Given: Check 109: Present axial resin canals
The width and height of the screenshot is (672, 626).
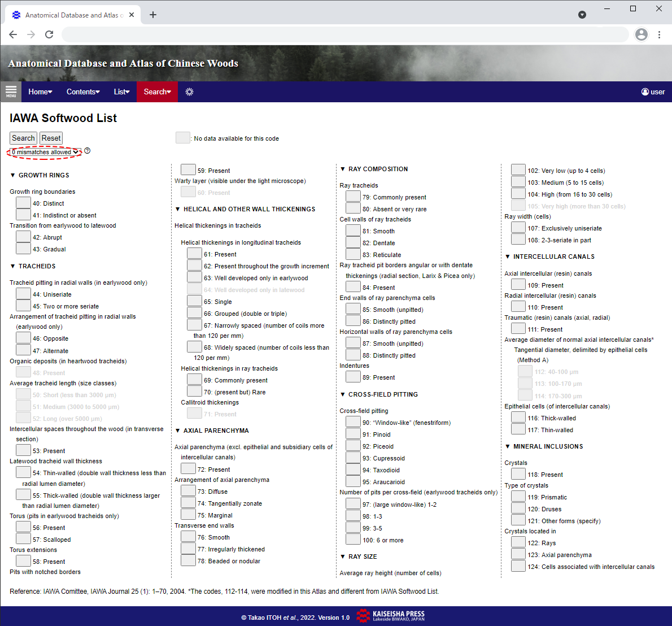Looking at the screenshot, I should [x=518, y=284].
